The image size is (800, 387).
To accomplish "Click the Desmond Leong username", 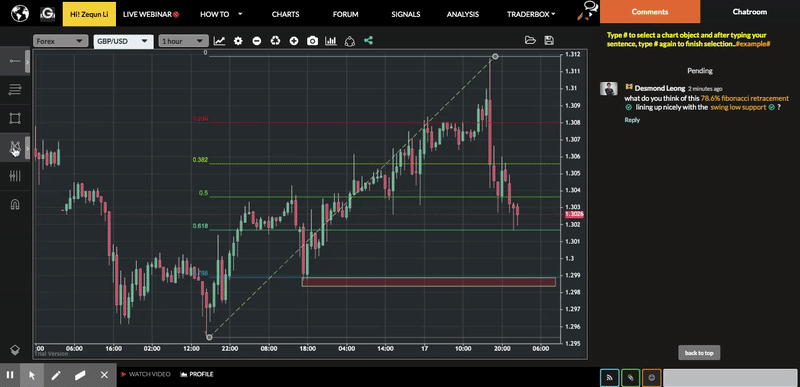I will (660, 88).
